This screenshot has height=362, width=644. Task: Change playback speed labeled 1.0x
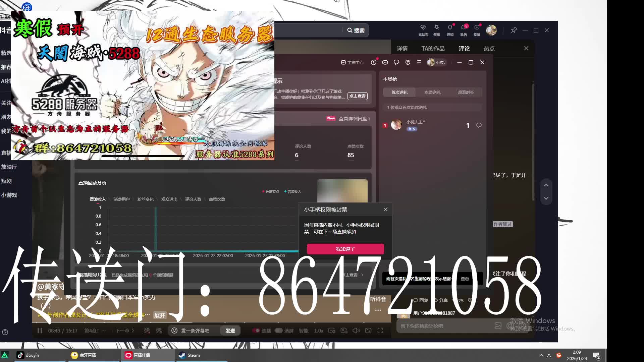(x=319, y=330)
